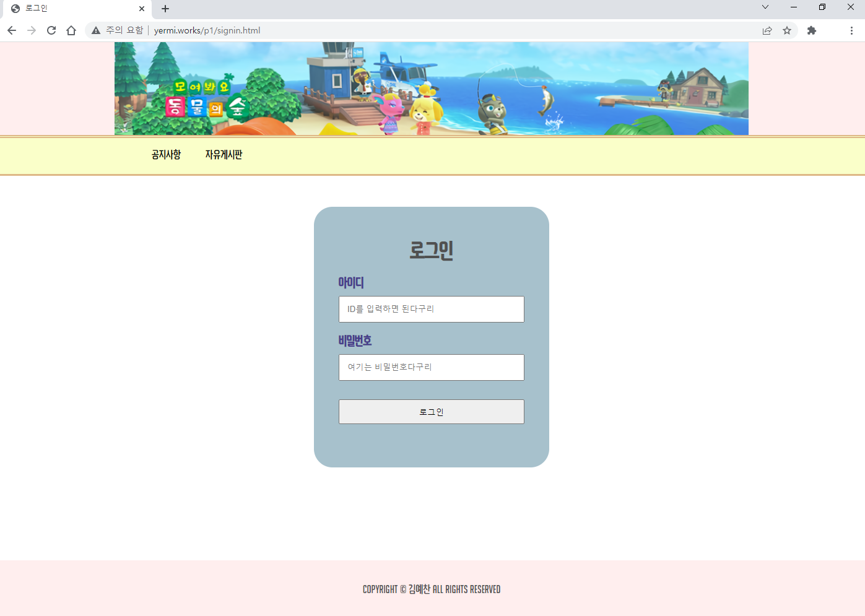
Task: Close the 로그인 browser tab
Action: click(x=142, y=9)
